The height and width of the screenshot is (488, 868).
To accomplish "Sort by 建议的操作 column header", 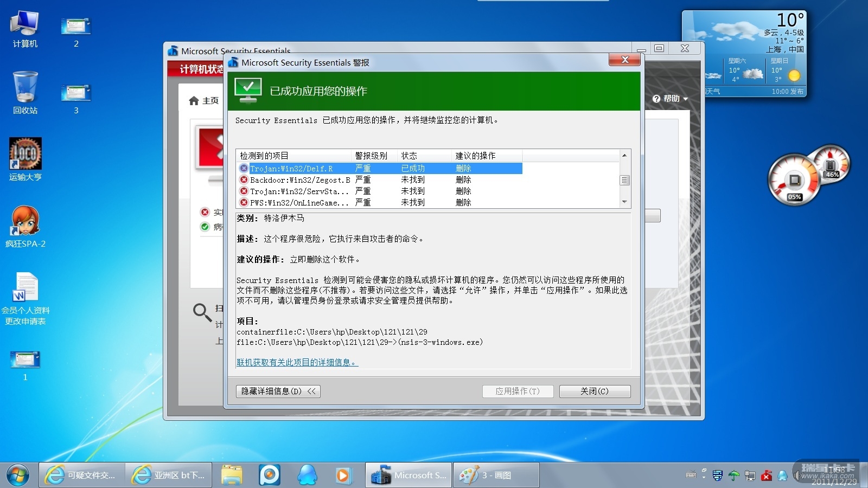I will (x=487, y=156).
